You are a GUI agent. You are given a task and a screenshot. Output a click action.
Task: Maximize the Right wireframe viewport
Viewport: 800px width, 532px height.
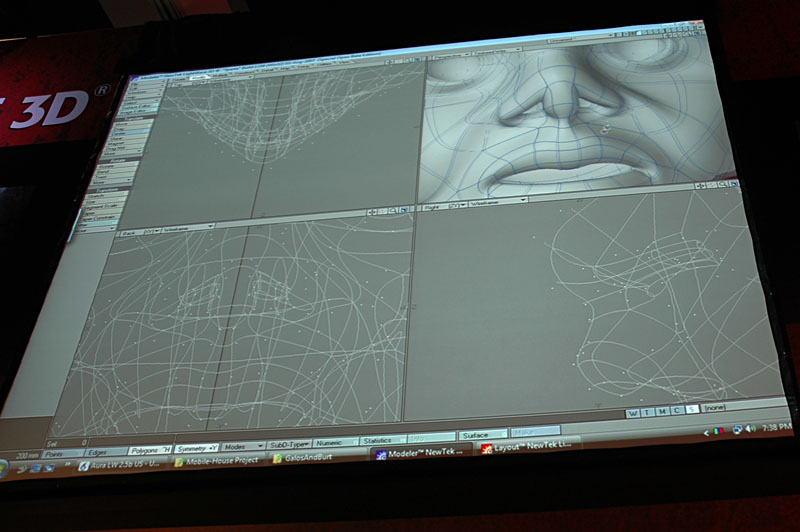click(x=734, y=184)
